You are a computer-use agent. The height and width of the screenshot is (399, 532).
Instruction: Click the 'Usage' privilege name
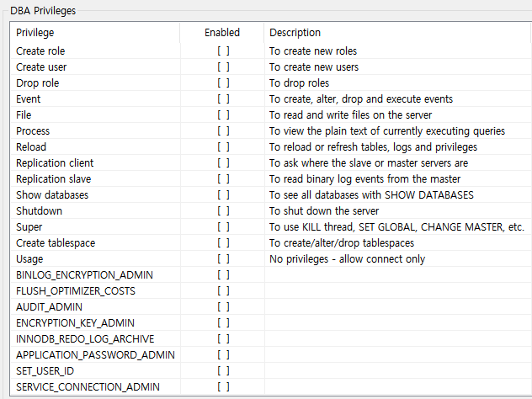(29, 259)
